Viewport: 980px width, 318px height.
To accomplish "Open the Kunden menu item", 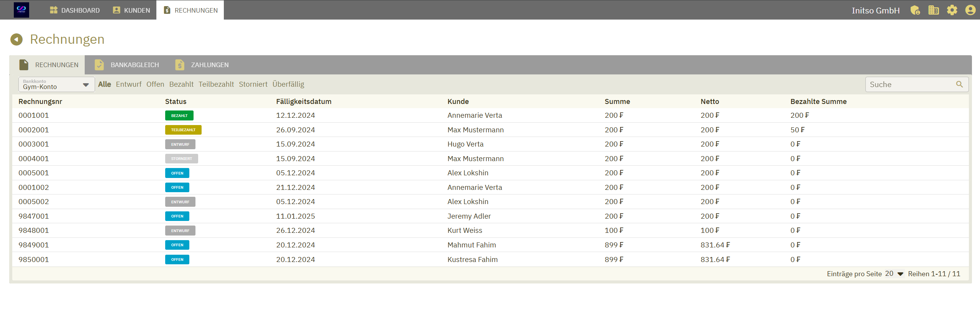I will pos(131,10).
